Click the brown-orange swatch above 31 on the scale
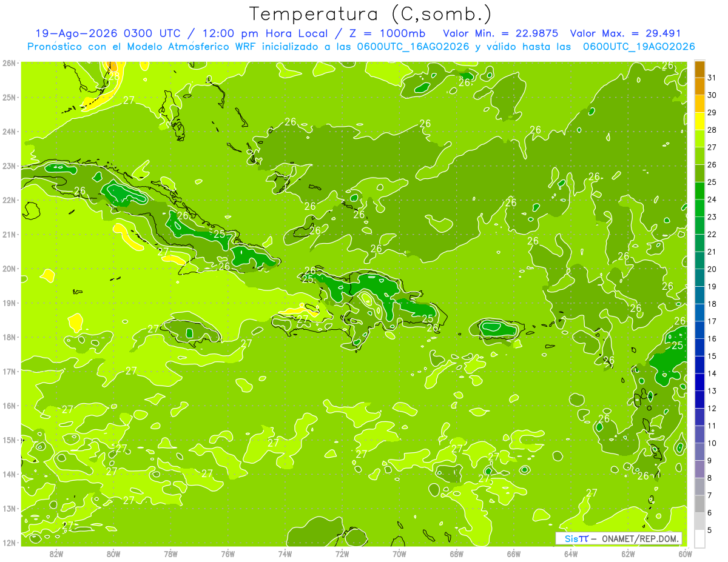 click(699, 69)
